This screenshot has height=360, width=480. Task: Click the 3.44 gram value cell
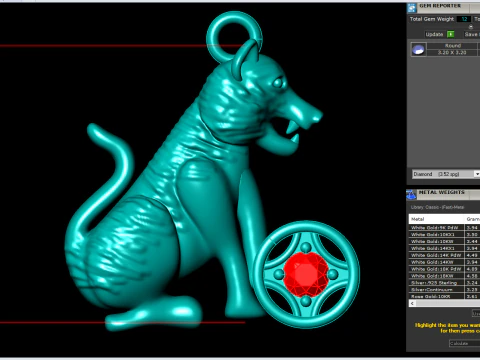click(472, 241)
